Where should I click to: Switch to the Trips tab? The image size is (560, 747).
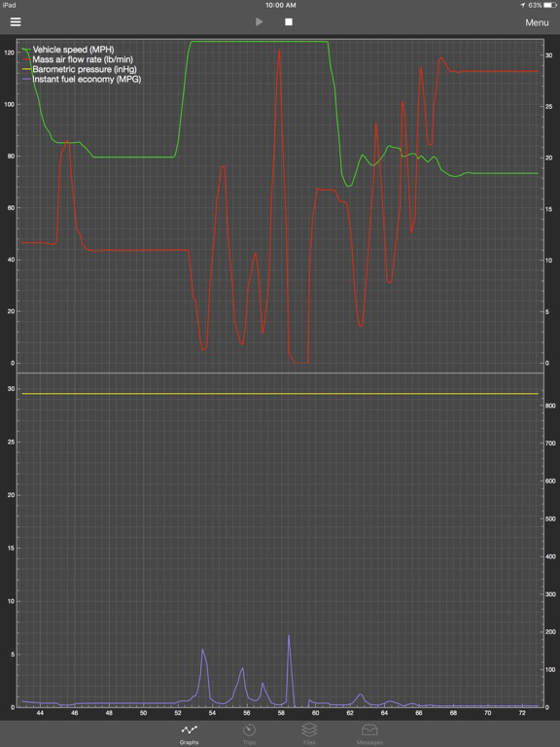[x=249, y=733]
